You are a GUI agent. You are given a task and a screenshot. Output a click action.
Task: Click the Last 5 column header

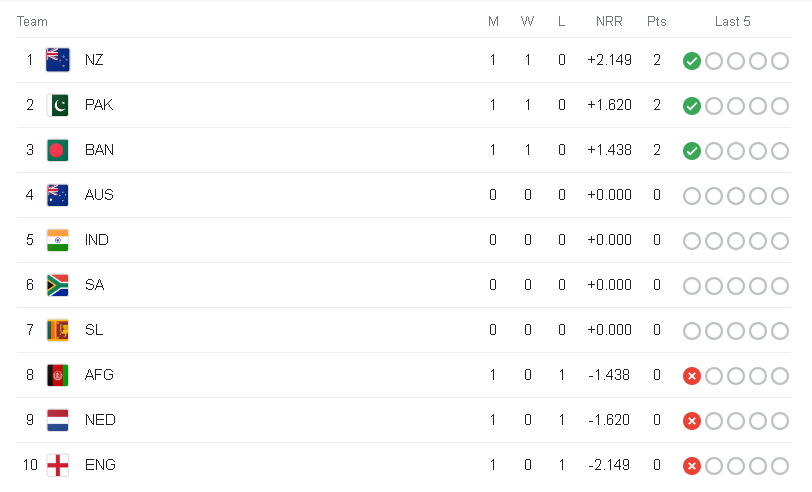pyautogui.click(x=732, y=21)
